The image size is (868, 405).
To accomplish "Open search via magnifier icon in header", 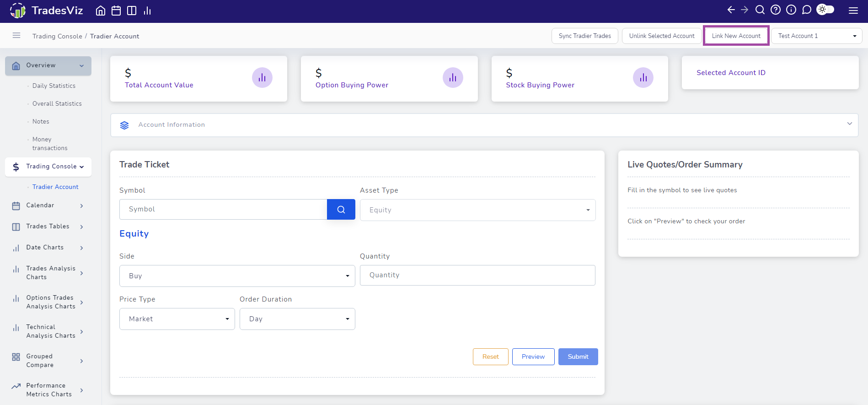I will (x=760, y=10).
